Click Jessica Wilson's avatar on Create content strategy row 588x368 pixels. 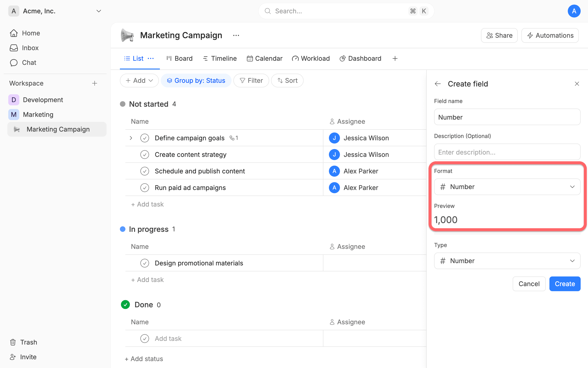pos(334,155)
